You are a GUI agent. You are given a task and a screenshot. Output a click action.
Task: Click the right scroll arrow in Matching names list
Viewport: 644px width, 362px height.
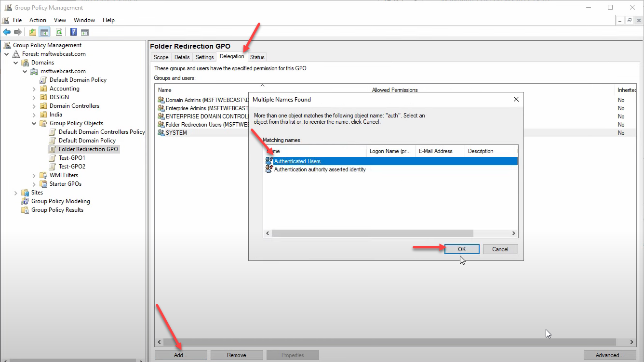(514, 233)
